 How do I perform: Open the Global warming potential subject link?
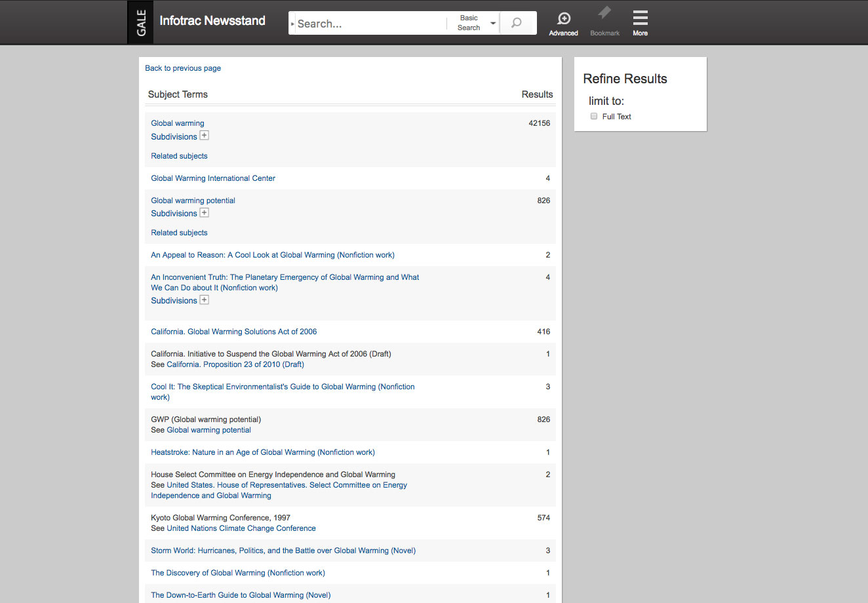(x=193, y=201)
